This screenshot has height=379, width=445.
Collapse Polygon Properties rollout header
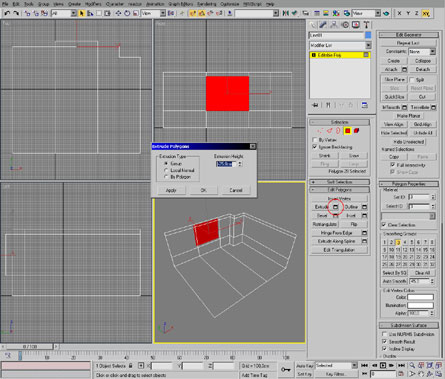(409, 184)
